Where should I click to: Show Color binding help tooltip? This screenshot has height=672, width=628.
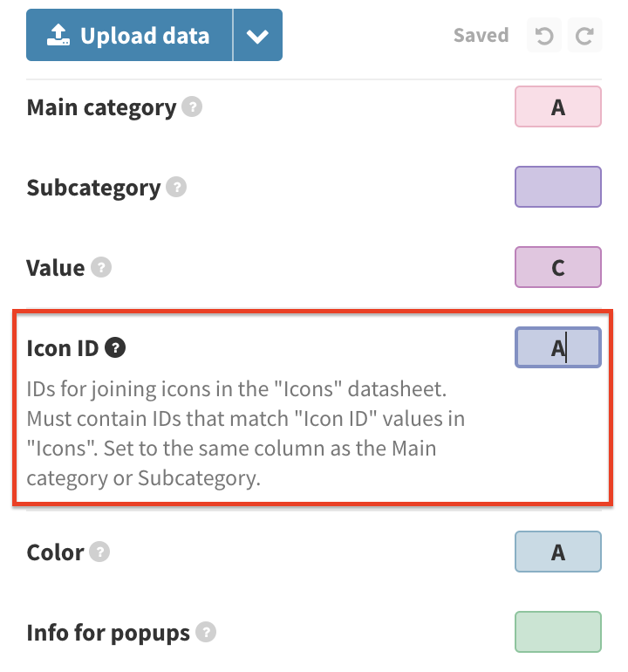tap(99, 552)
